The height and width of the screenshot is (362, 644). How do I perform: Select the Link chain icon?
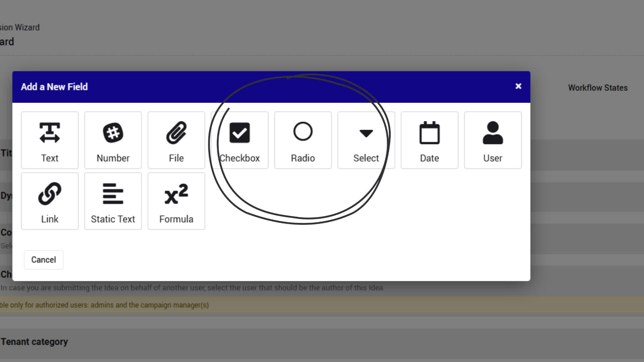pos(50,194)
